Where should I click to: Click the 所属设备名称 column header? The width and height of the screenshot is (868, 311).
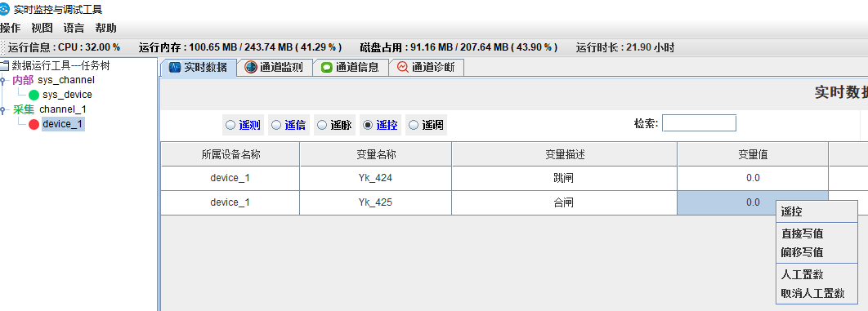tap(230, 154)
